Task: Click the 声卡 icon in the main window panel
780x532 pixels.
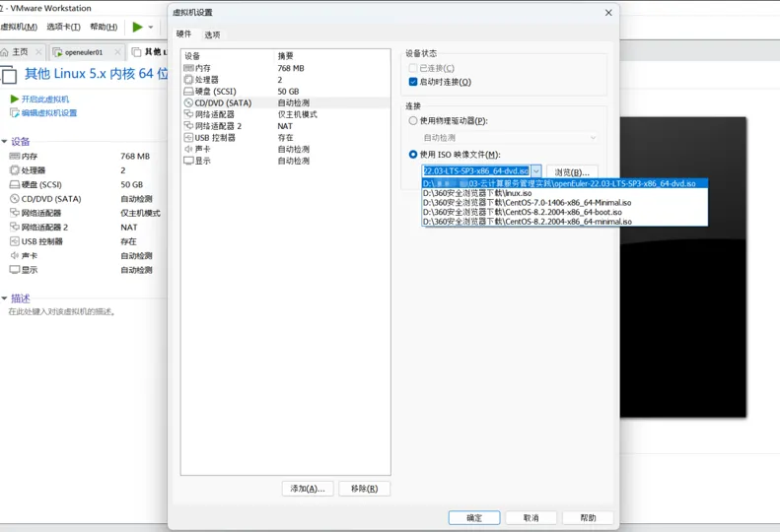Action: (x=15, y=255)
